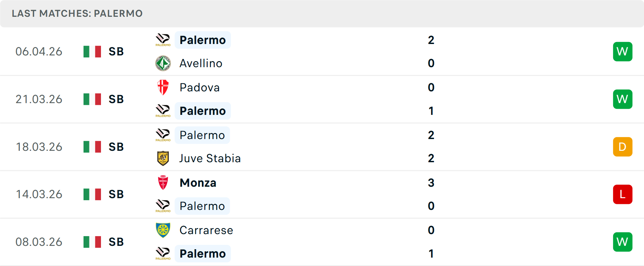Click the SB league label on the 21.03.26 row

pyautogui.click(x=116, y=99)
